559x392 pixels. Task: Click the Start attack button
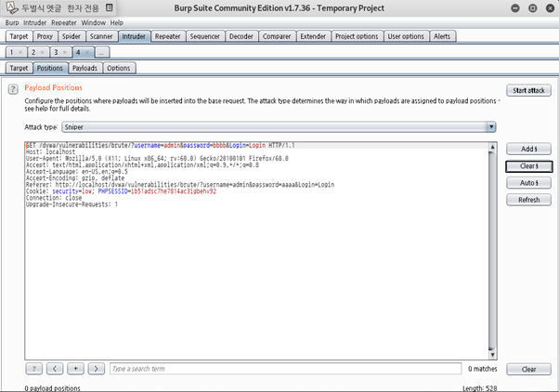(528, 90)
